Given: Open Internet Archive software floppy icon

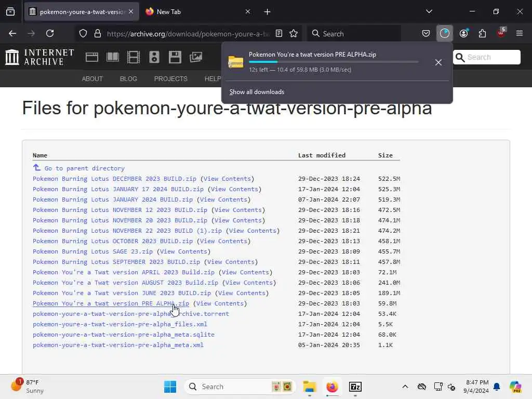Looking at the screenshot, I should click(175, 57).
